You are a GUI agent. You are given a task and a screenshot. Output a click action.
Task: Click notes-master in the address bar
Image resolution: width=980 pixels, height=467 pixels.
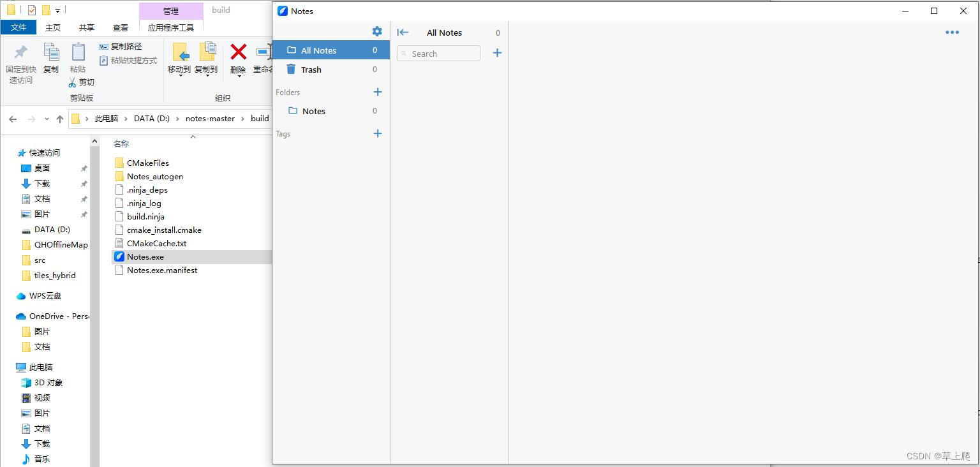tap(210, 119)
